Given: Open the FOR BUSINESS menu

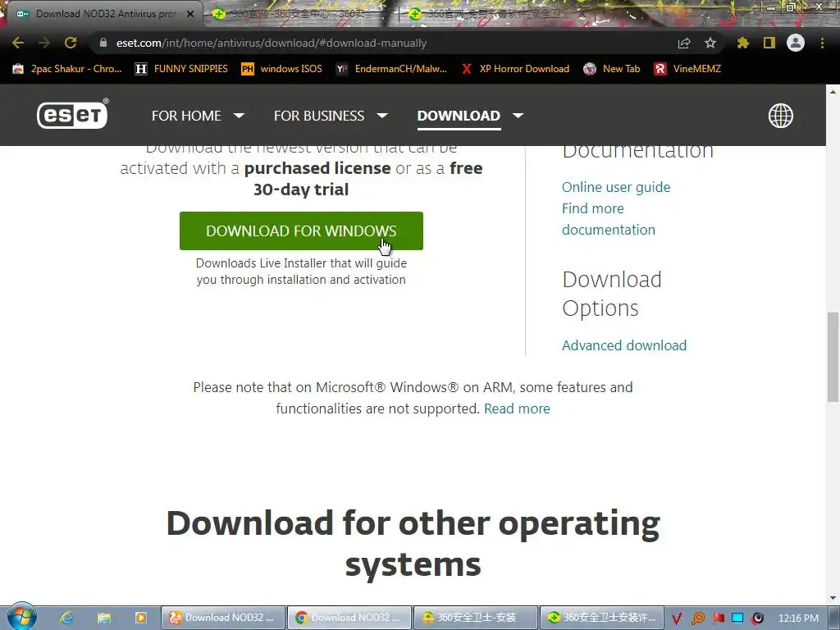Looking at the screenshot, I should (x=319, y=116).
